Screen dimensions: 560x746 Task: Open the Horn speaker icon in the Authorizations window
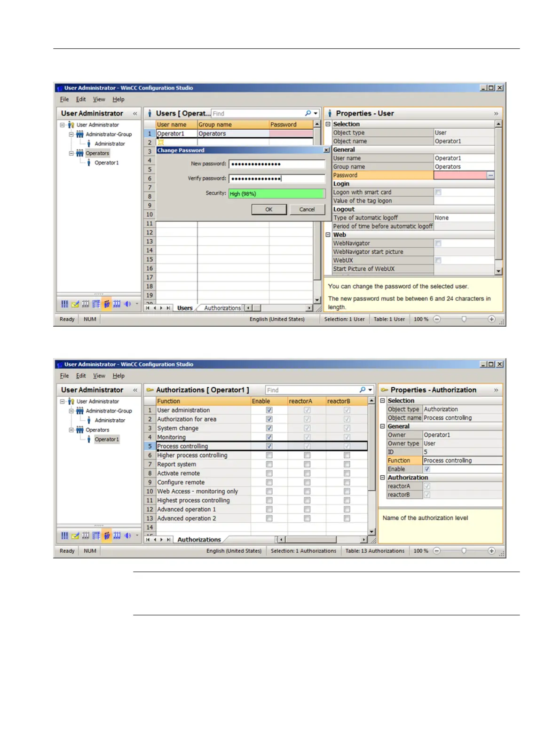pos(127,535)
